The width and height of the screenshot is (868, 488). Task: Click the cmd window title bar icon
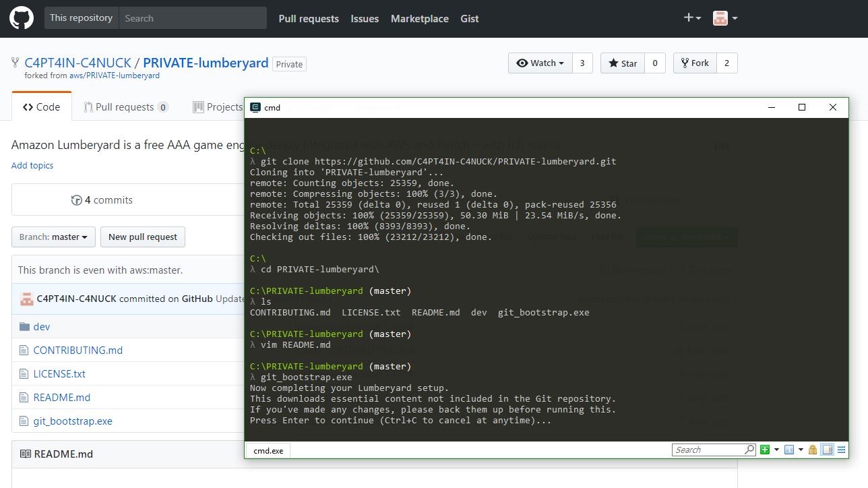(255, 107)
